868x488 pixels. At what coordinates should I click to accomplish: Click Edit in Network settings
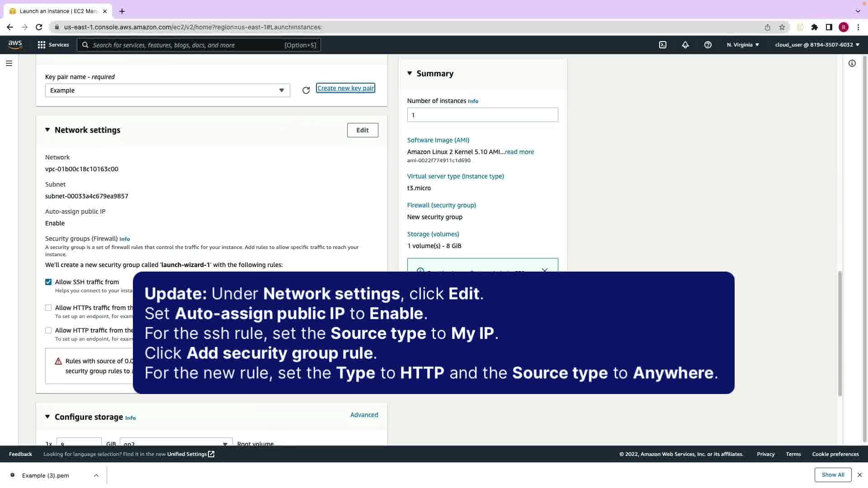pos(362,130)
